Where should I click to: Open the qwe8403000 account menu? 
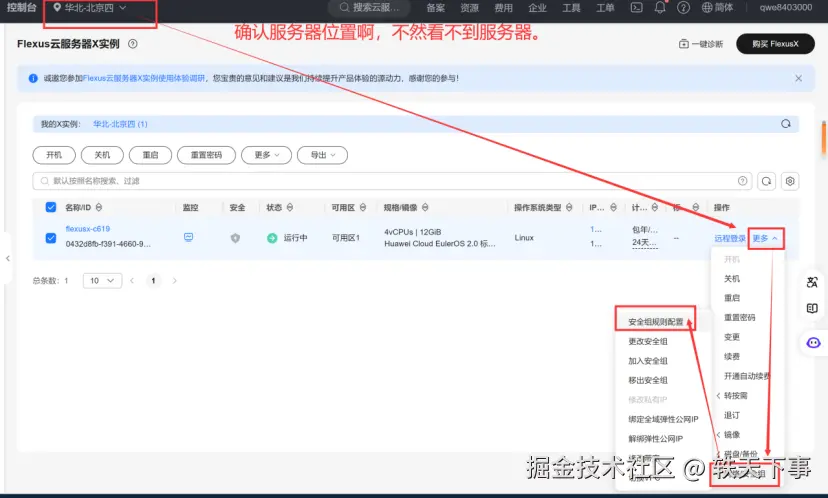pyautogui.click(x=786, y=7)
